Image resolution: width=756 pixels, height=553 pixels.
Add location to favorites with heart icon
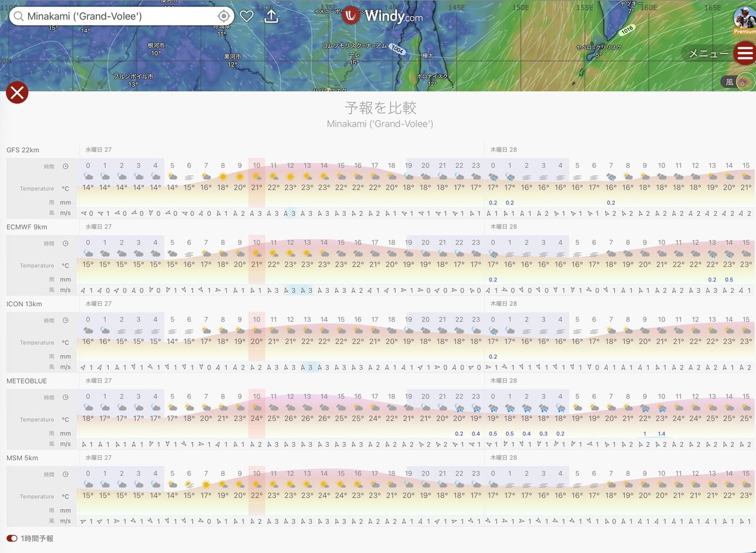(x=247, y=16)
